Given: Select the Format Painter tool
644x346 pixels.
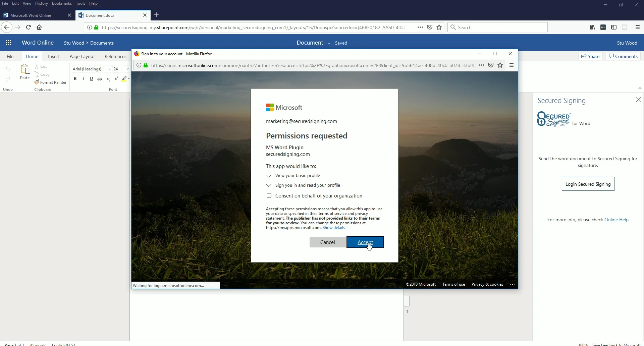Looking at the screenshot, I should point(51,82).
